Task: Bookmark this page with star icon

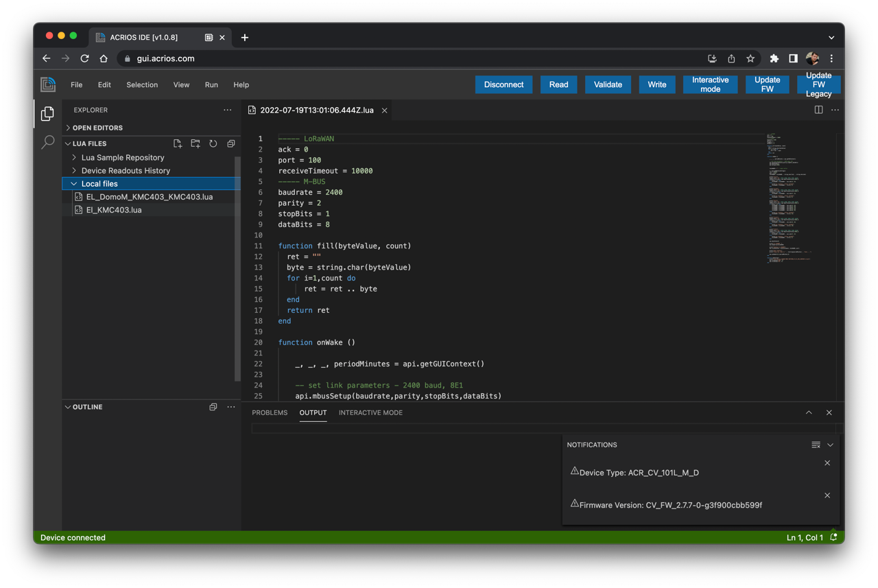Action: (x=750, y=58)
